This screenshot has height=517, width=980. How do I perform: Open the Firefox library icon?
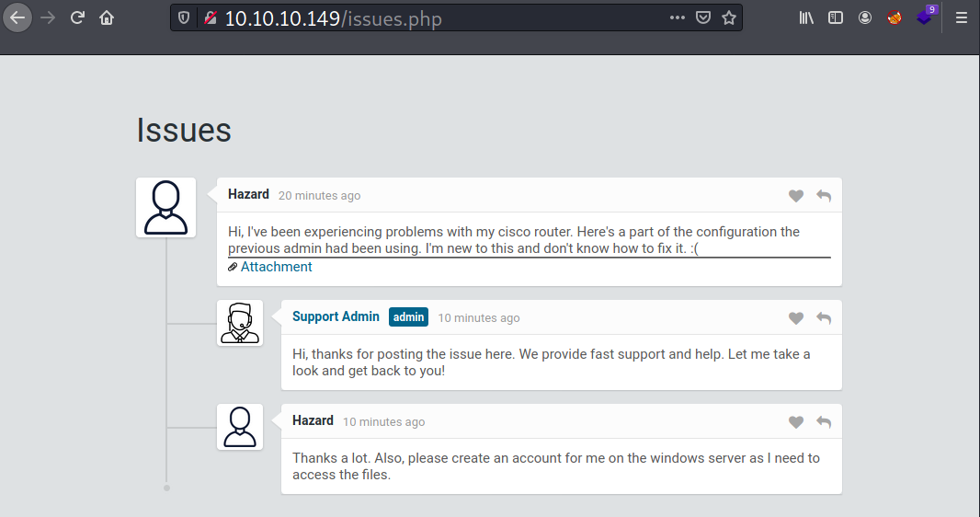[x=806, y=17]
